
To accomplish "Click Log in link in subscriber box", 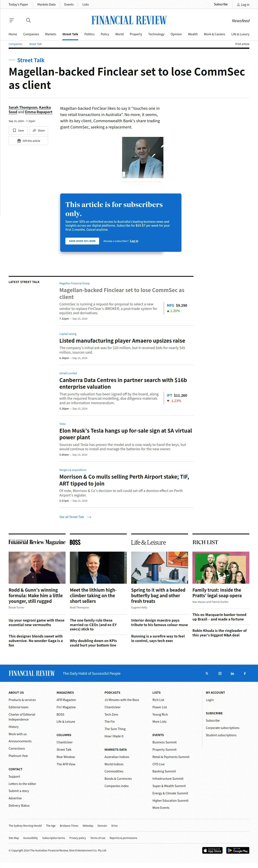I will [134, 241].
